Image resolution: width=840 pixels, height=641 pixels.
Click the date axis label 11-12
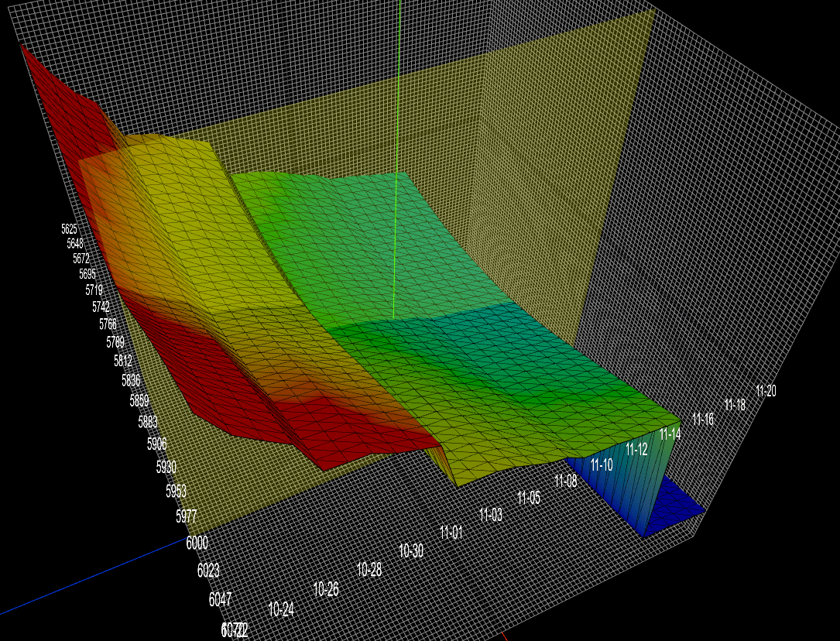[x=636, y=449]
